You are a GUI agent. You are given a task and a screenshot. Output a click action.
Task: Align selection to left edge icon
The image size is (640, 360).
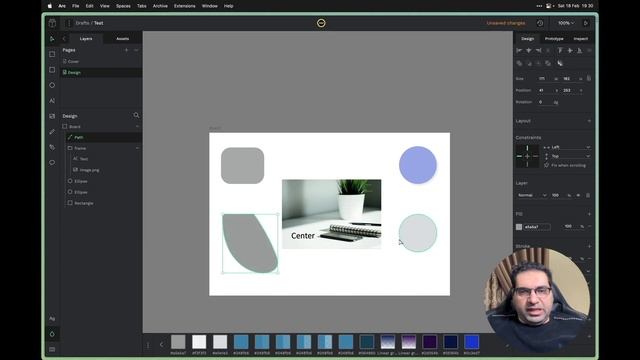(519, 50)
